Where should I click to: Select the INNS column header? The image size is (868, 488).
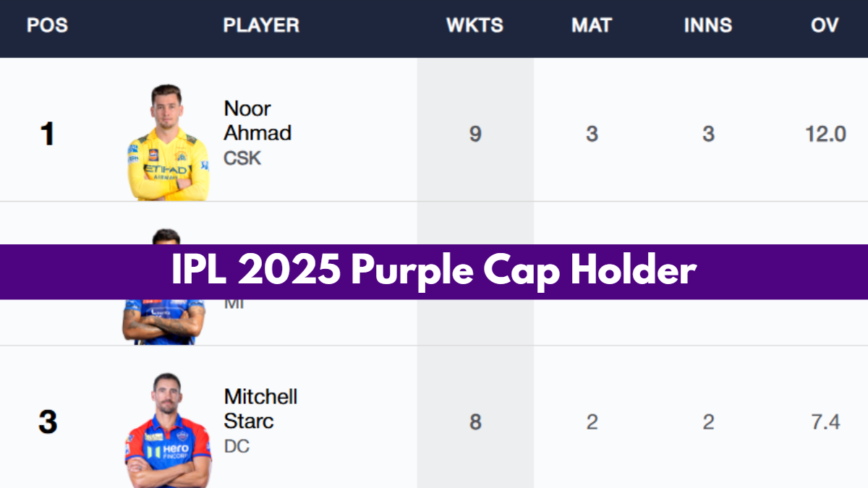708,25
